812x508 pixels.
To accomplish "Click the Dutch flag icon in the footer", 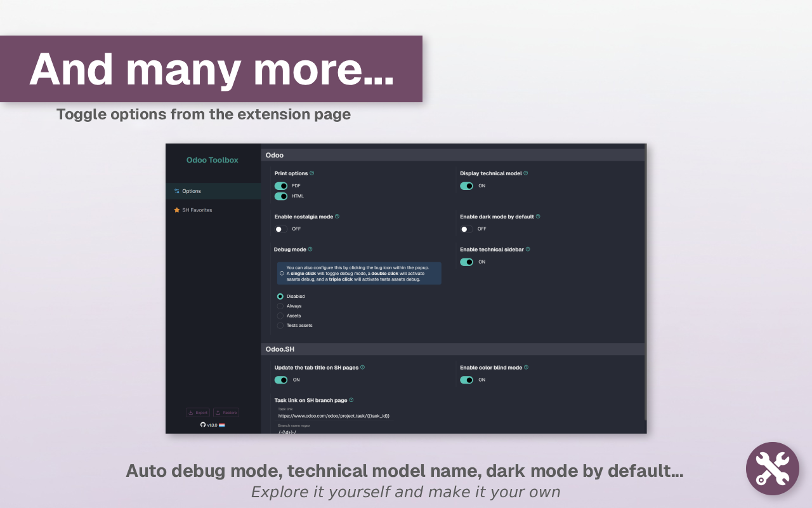I will [221, 425].
